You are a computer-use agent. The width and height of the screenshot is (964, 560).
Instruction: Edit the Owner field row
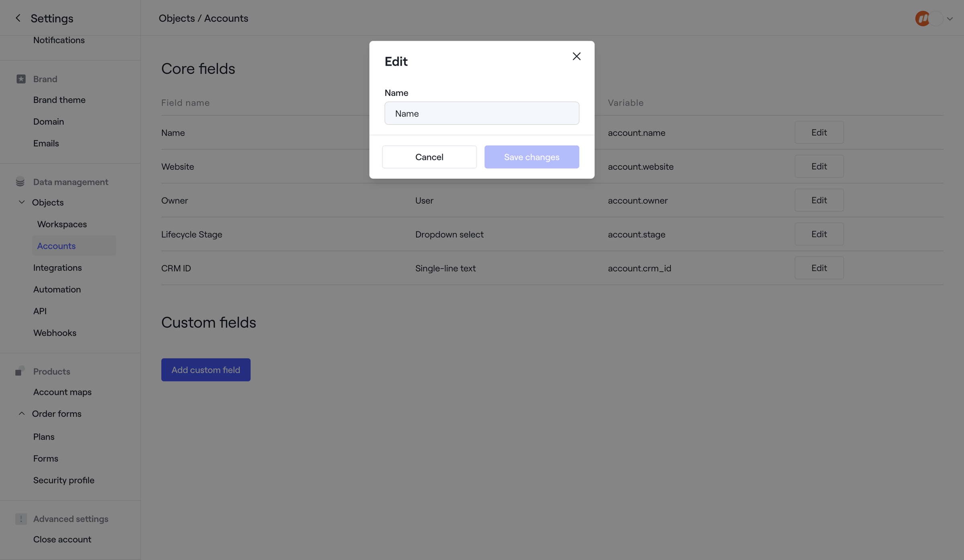[x=819, y=200]
